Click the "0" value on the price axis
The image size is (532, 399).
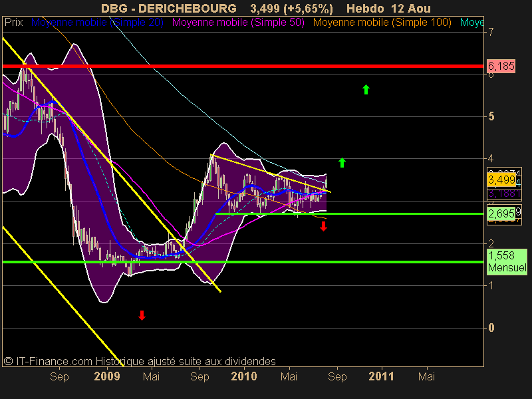pyautogui.click(x=491, y=328)
